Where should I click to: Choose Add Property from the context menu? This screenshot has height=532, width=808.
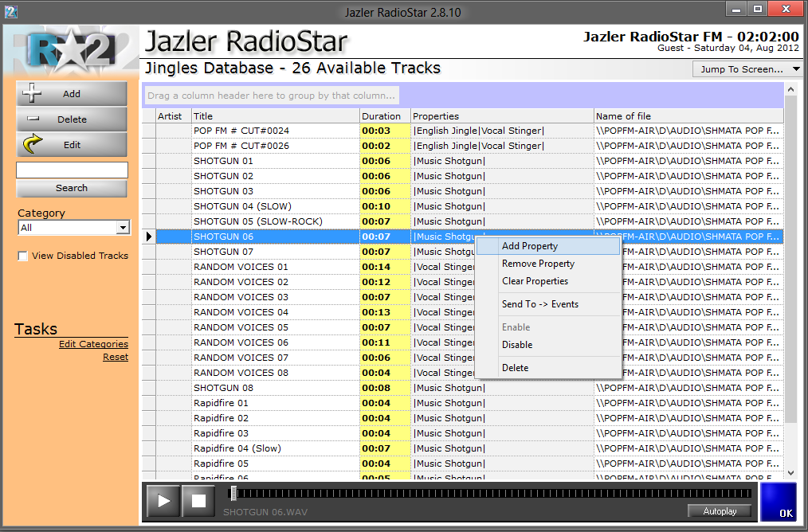[547, 246]
